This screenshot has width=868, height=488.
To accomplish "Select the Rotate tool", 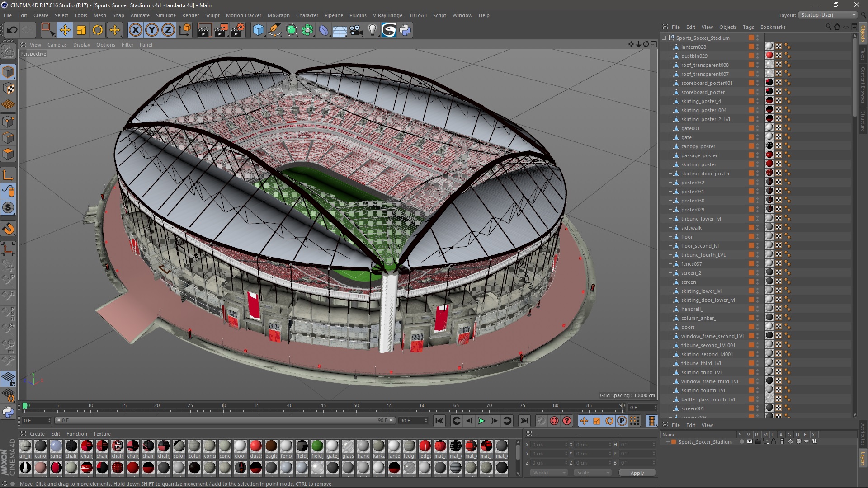I will point(98,30).
